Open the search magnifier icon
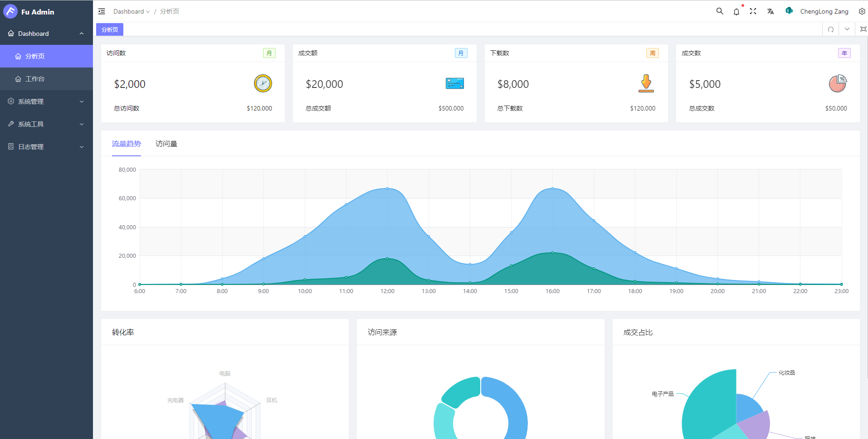This screenshot has width=868, height=439. (x=720, y=11)
